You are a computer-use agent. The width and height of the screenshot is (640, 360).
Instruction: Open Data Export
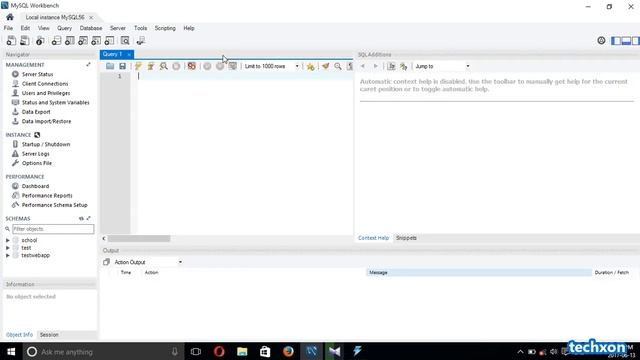point(36,112)
